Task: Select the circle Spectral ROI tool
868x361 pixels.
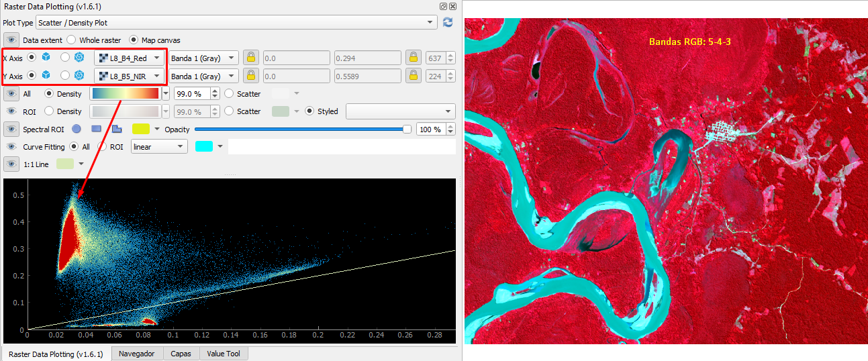Action: pyautogui.click(x=77, y=129)
